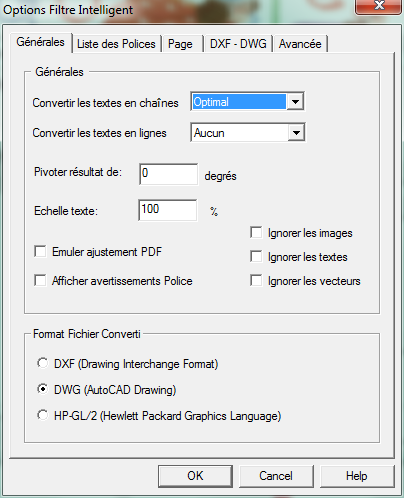Select HP-GL/2 Hewlett Packard format radio

(x=43, y=415)
